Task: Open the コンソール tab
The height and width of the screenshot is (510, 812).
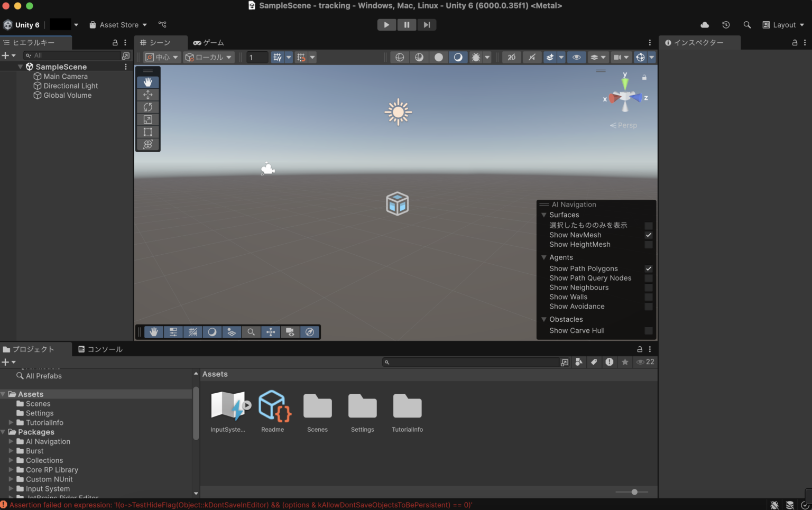Action: click(x=100, y=349)
